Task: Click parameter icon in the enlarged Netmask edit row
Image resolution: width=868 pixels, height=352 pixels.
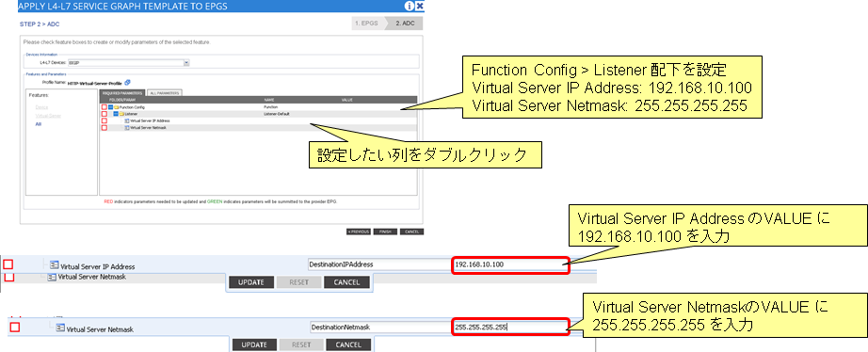Action: point(61,328)
